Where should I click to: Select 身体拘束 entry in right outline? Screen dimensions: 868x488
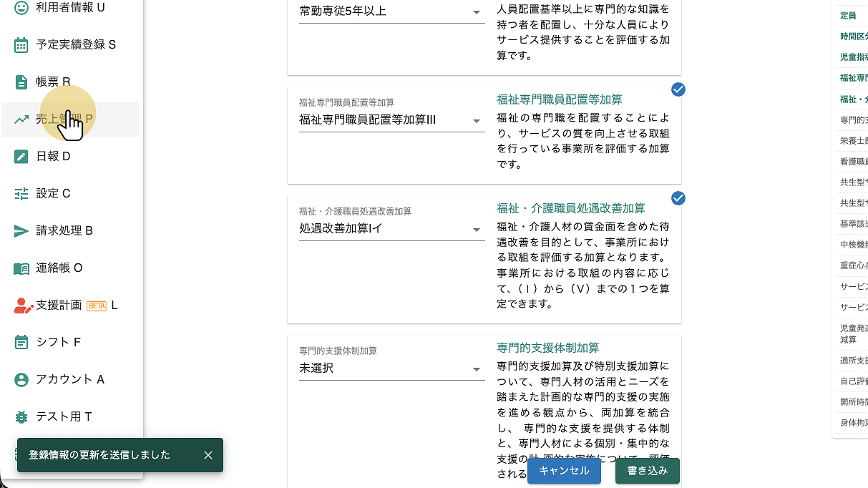852,423
